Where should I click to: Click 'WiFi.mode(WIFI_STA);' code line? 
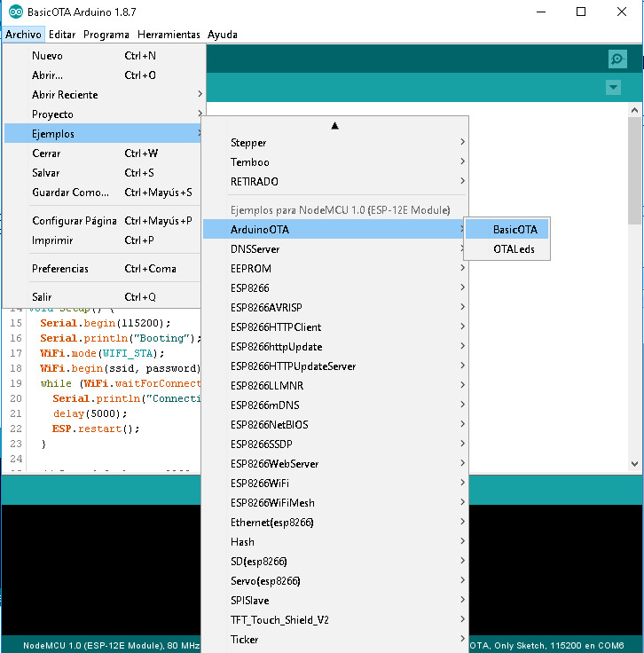102,353
